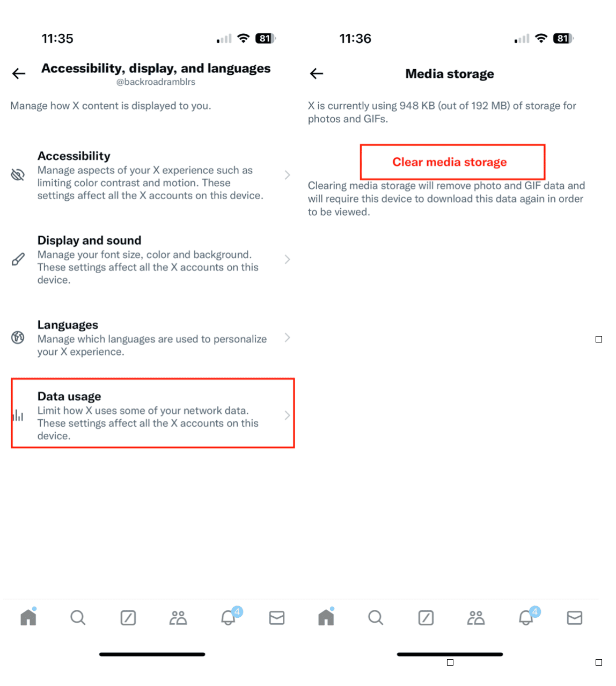Expand Languages settings chevron
The image size is (616, 686).
(287, 338)
